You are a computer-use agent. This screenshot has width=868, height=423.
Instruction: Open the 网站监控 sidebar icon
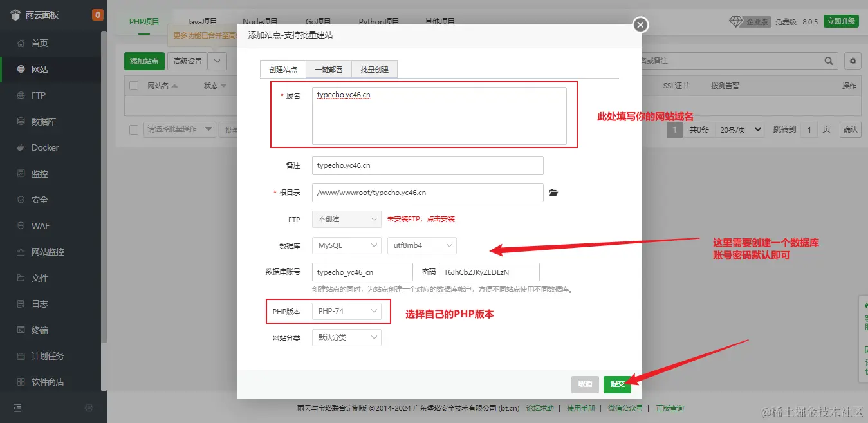(21, 252)
